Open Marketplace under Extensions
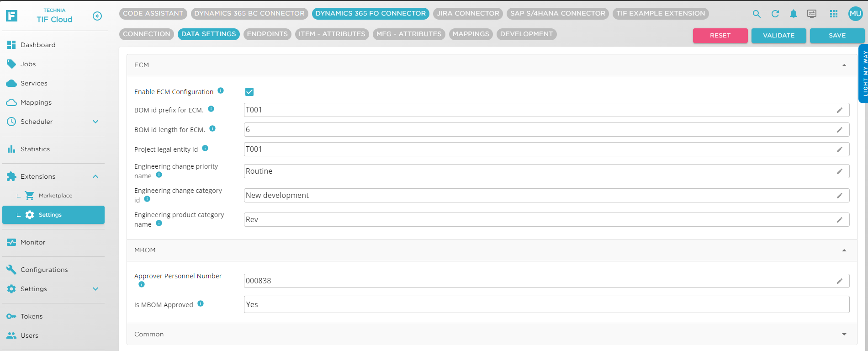Viewport: 868px width, 351px height. pyautogui.click(x=55, y=196)
